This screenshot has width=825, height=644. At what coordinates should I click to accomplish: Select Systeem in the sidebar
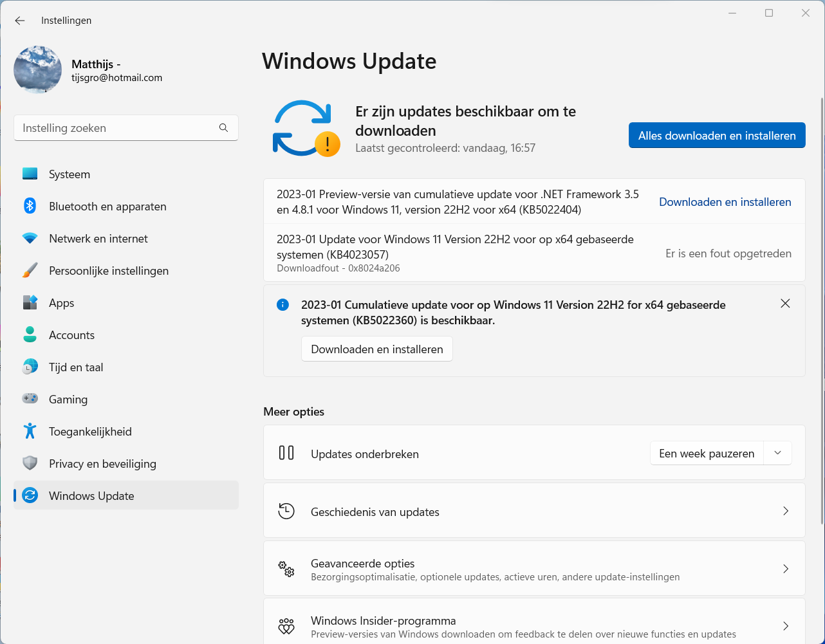[70, 174]
